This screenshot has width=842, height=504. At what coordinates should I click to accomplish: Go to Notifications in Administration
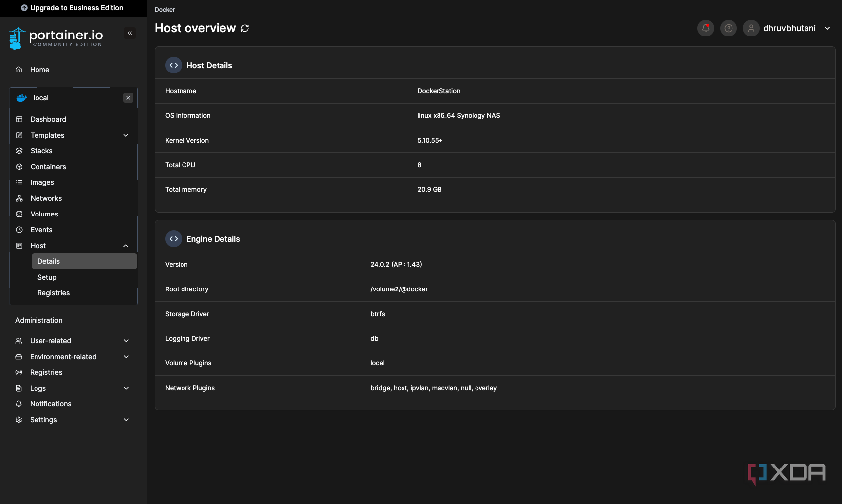(x=50, y=404)
